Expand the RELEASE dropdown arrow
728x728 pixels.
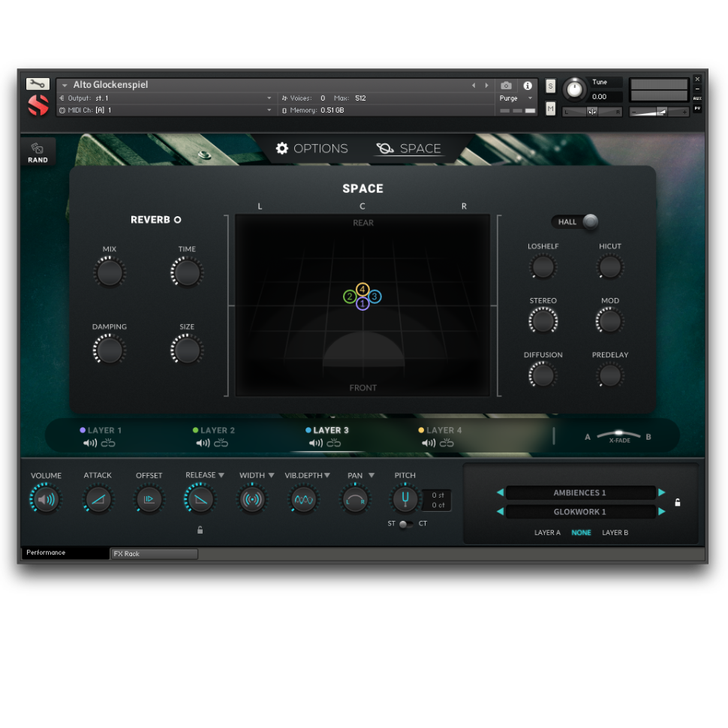click(x=221, y=475)
